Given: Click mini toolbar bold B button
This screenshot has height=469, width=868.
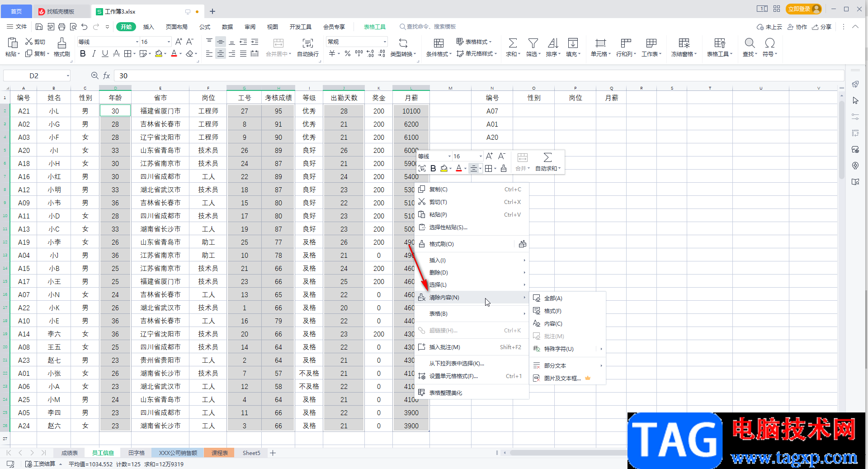Looking at the screenshot, I should point(433,169).
